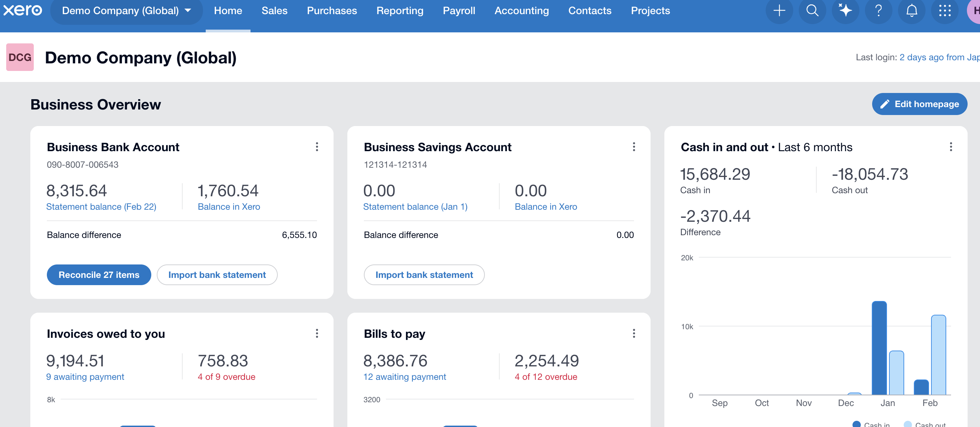Open Business Bank Account options menu

(x=317, y=147)
